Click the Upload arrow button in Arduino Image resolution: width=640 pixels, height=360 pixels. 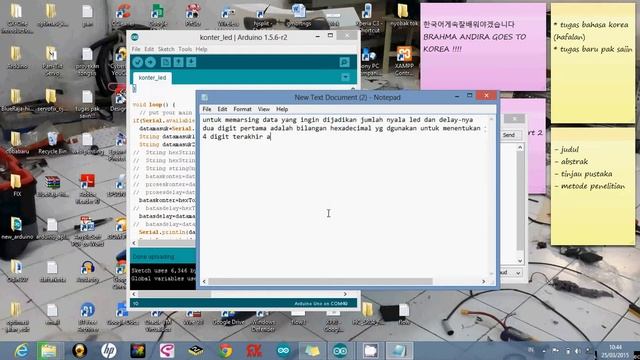pos(150,62)
